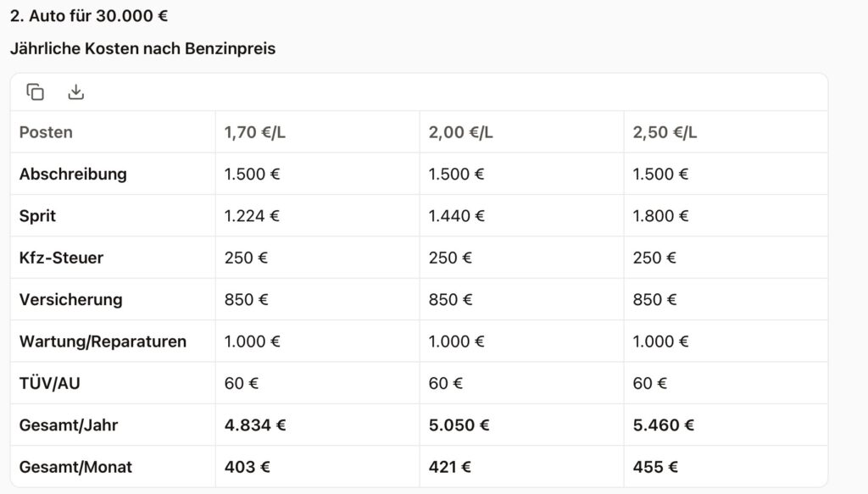
Task: Click the heading '2. Auto für 30.000 €'
Action: 89,16
